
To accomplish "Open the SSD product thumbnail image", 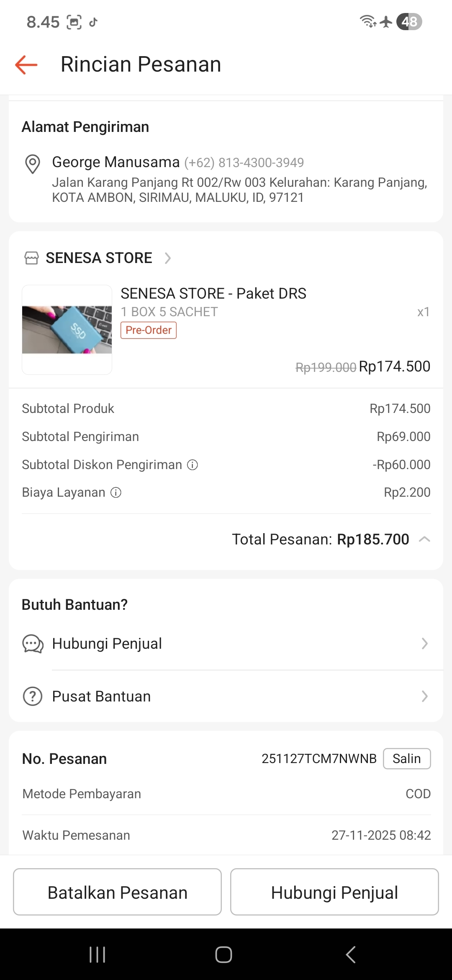I will pos(67,330).
